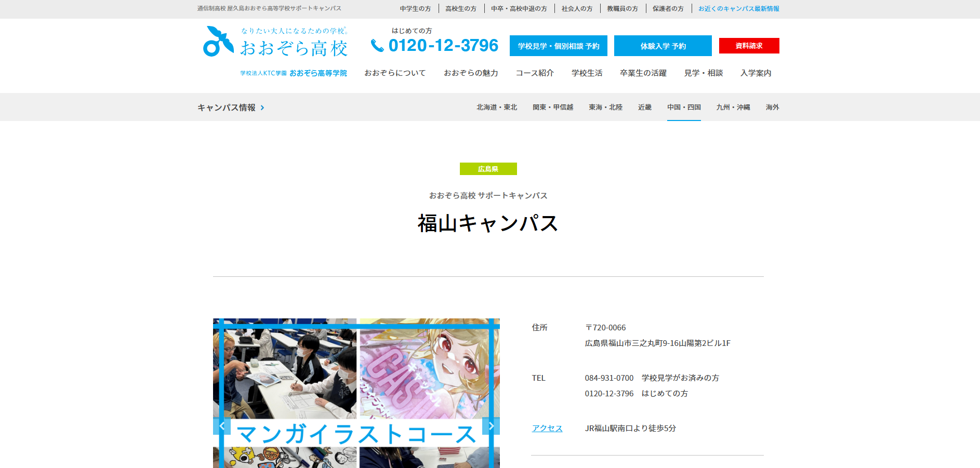Image resolution: width=980 pixels, height=468 pixels.
Task: Select the 北海道・東北 region tab
Action: 497,108
